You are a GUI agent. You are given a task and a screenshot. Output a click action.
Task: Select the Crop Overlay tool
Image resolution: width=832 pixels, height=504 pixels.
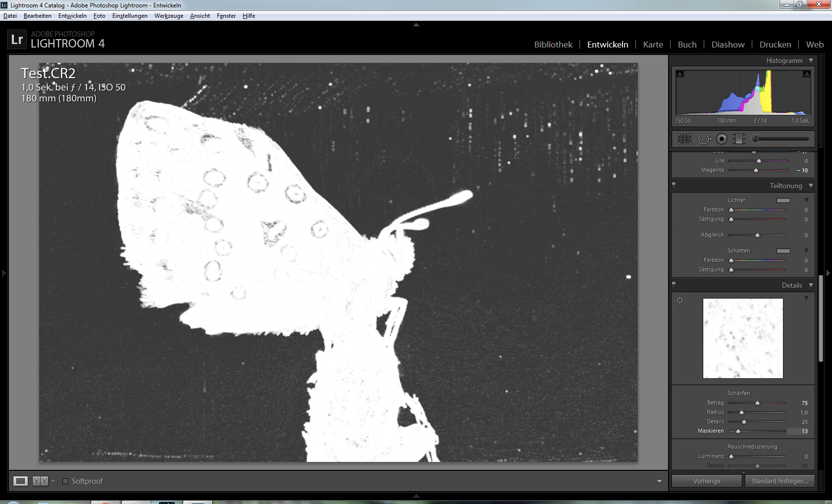click(x=684, y=139)
